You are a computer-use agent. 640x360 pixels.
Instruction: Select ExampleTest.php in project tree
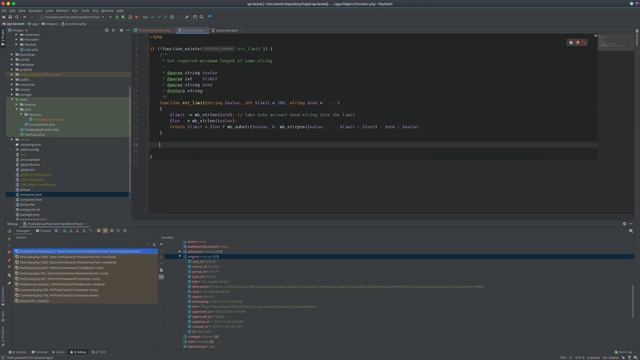point(40,124)
